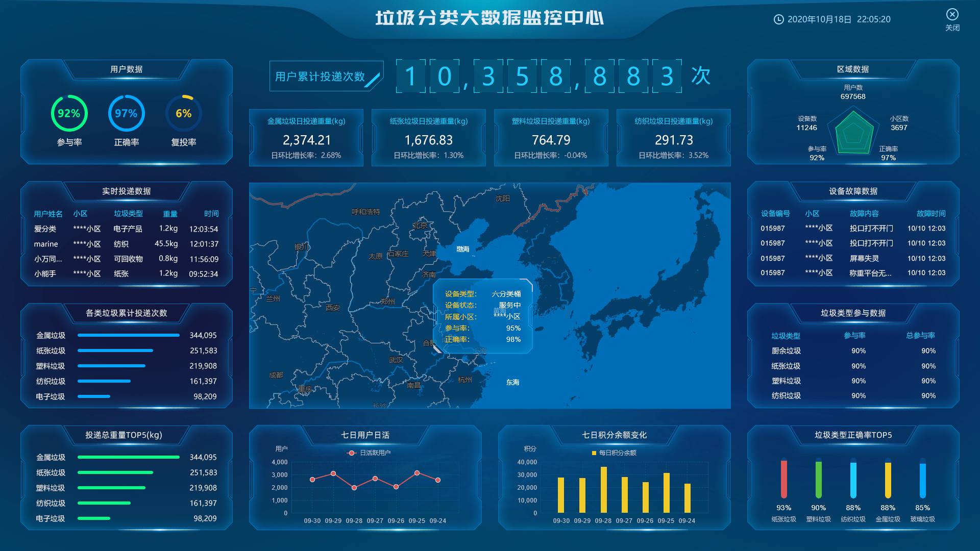This screenshot has width=980, height=551.
Task: Select the 厨余垃圾 participation row
Action: pos(853,351)
